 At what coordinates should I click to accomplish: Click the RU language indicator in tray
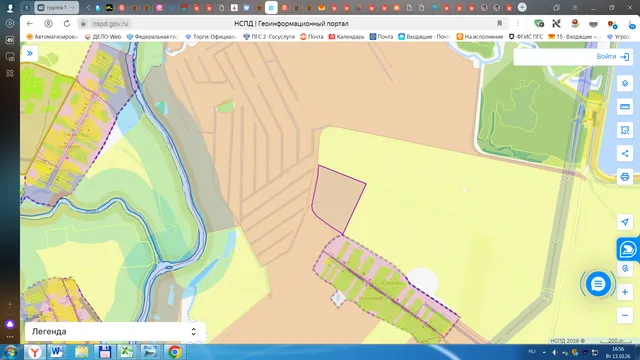coord(532,351)
